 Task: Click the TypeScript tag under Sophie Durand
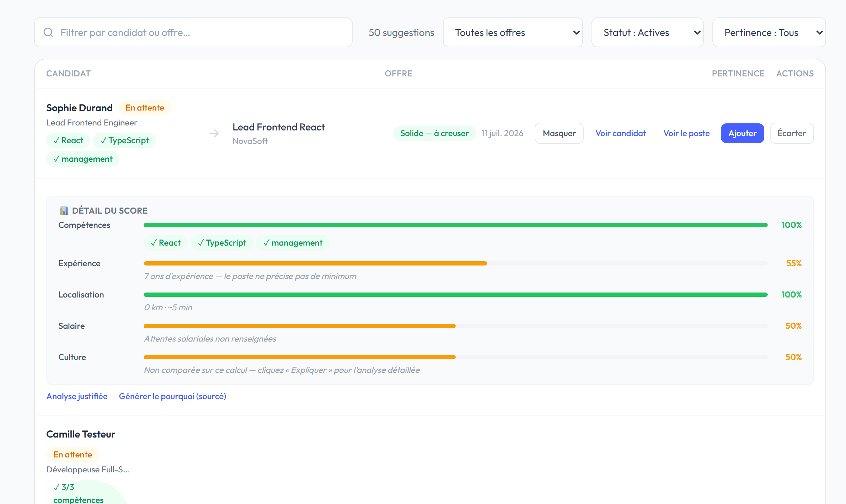pyautogui.click(x=124, y=140)
